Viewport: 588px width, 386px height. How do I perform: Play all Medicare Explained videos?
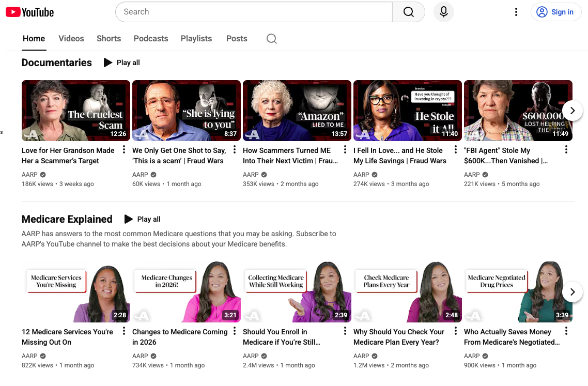(x=143, y=219)
